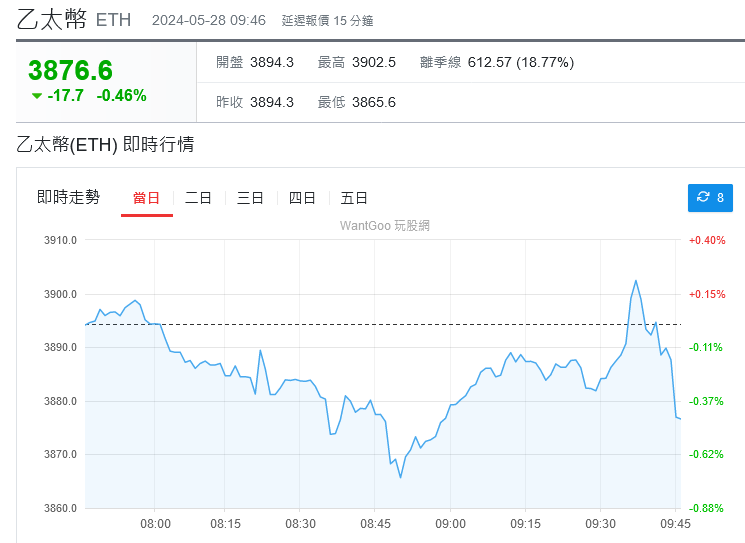Click the 乙太幣 title heading

(x=51, y=19)
